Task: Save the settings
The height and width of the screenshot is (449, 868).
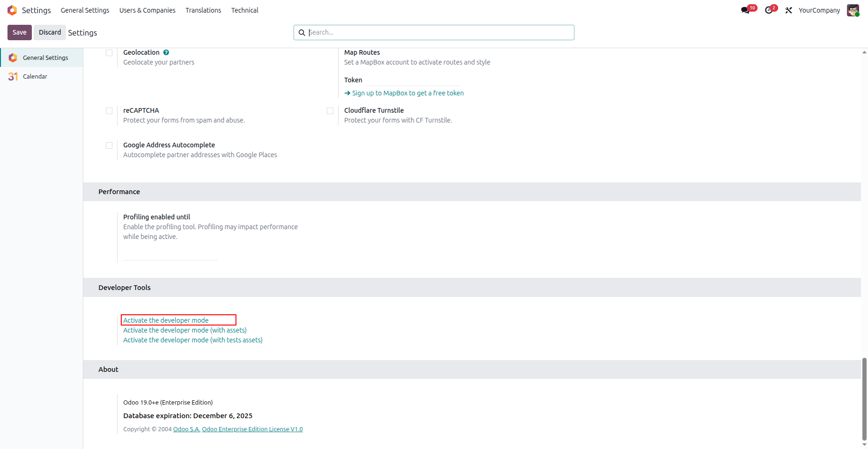Action: click(x=20, y=32)
